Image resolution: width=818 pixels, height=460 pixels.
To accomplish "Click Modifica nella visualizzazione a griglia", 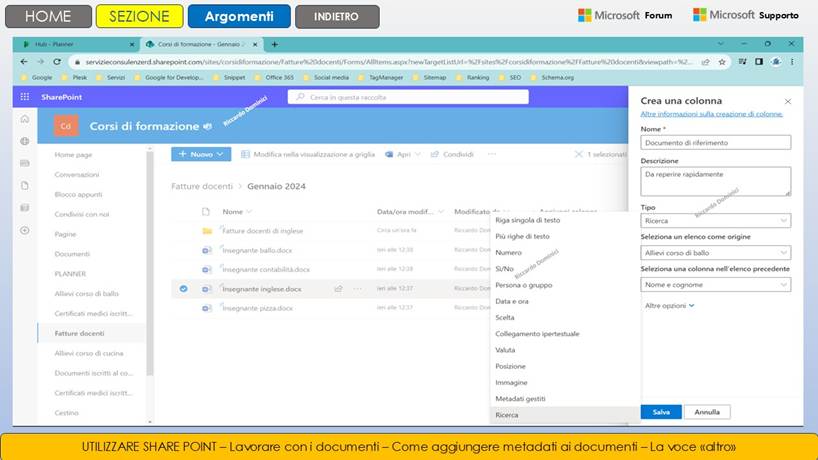I will 308,154.
